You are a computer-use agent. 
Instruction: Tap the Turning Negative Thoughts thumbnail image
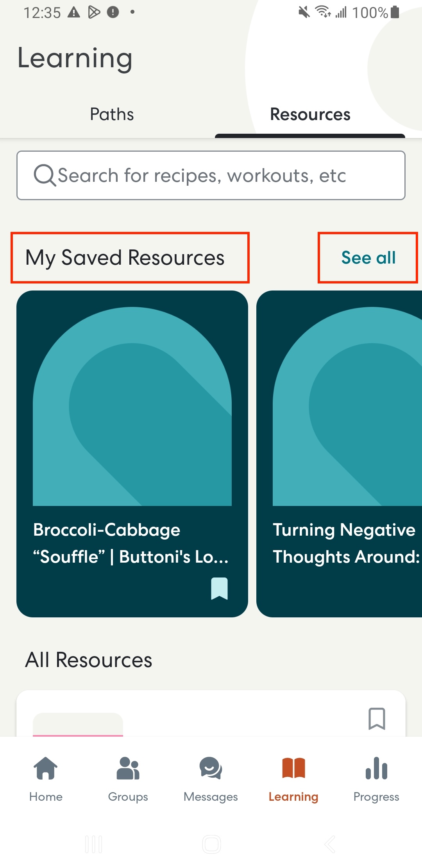pos(347,406)
